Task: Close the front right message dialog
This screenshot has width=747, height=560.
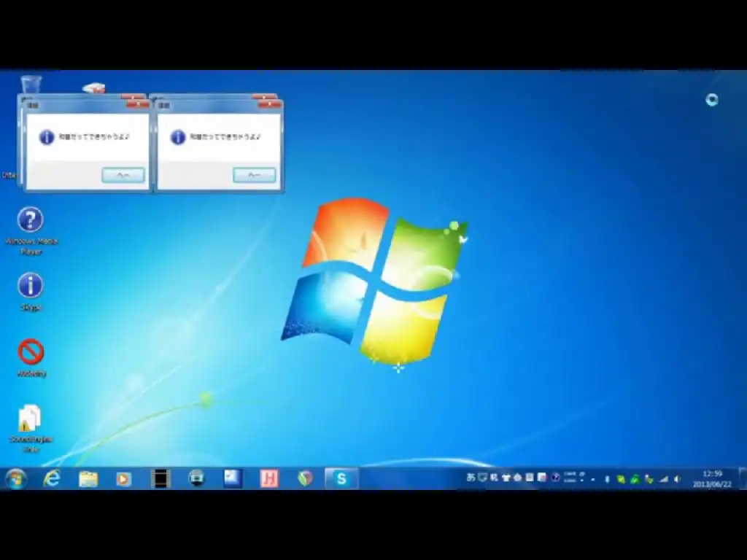Action: coord(269,104)
